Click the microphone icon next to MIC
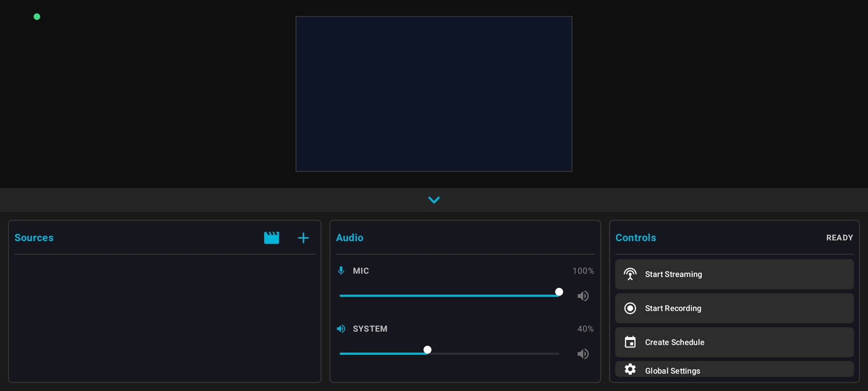The width and height of the screenshot is (868, 391). (341, 271)
